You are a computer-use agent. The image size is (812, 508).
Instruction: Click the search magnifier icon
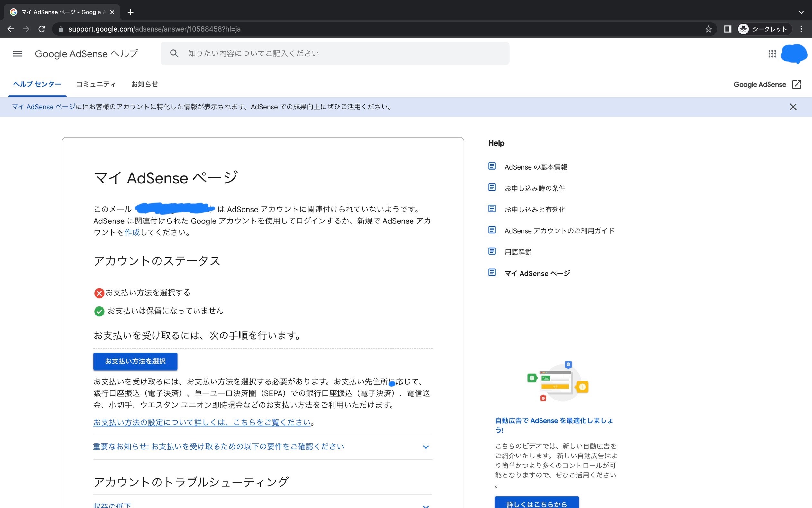coord(174,53)
